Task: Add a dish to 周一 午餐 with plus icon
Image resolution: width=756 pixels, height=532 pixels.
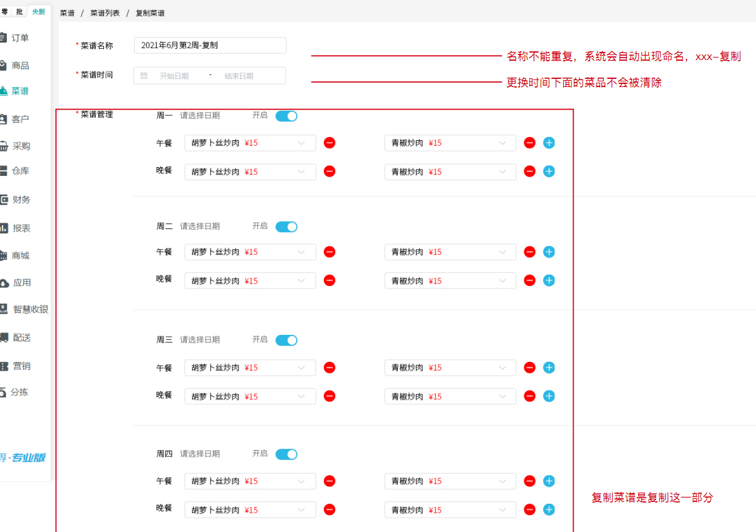Action: pos(549,143)
